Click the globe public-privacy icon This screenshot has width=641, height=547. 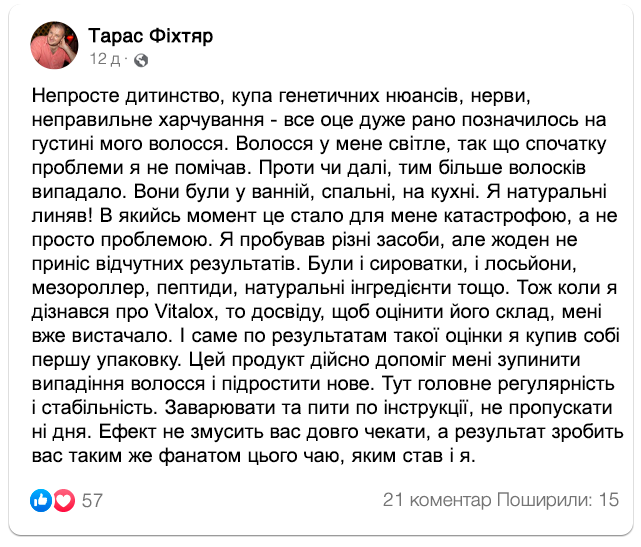tap(141, 60)
